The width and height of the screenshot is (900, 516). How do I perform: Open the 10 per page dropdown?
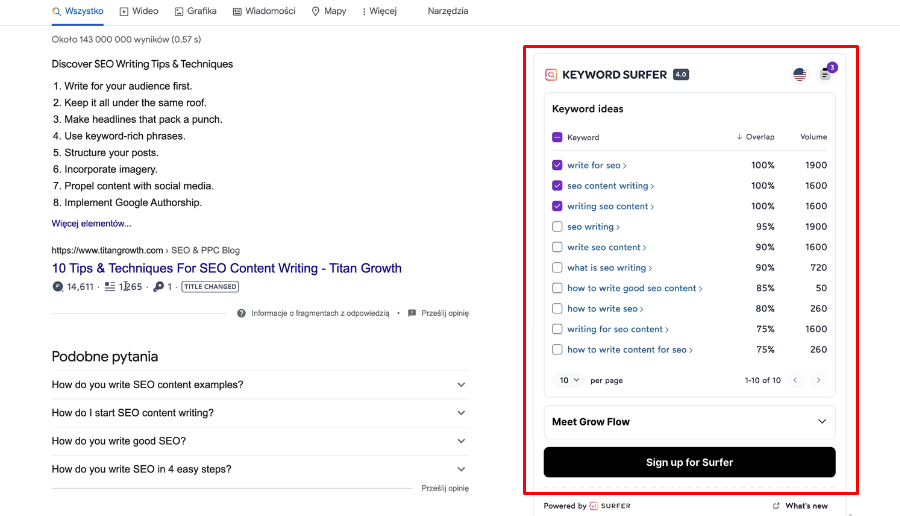tap(569, 380)
